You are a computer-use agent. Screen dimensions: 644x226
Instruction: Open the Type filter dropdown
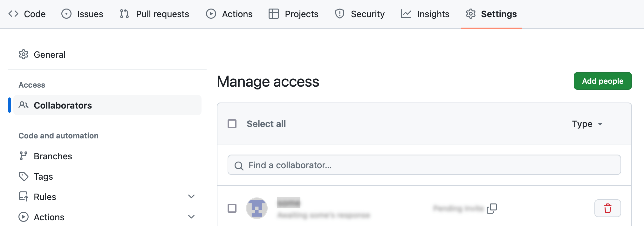(x=587, y=124)
